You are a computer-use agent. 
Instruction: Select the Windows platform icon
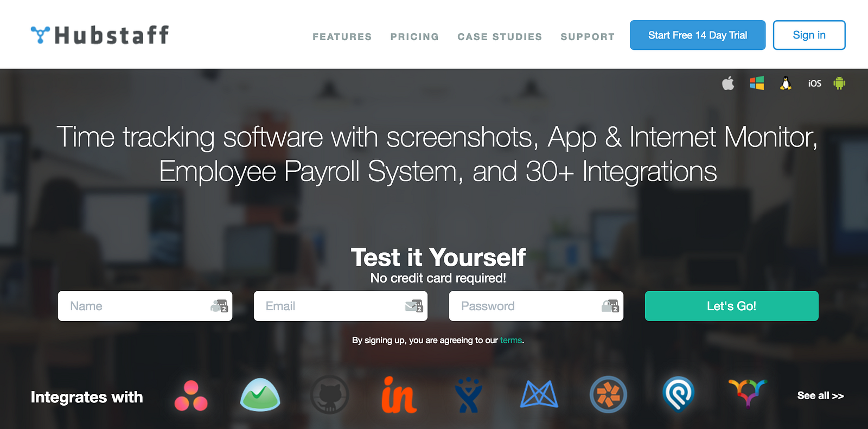click(757, 83)
